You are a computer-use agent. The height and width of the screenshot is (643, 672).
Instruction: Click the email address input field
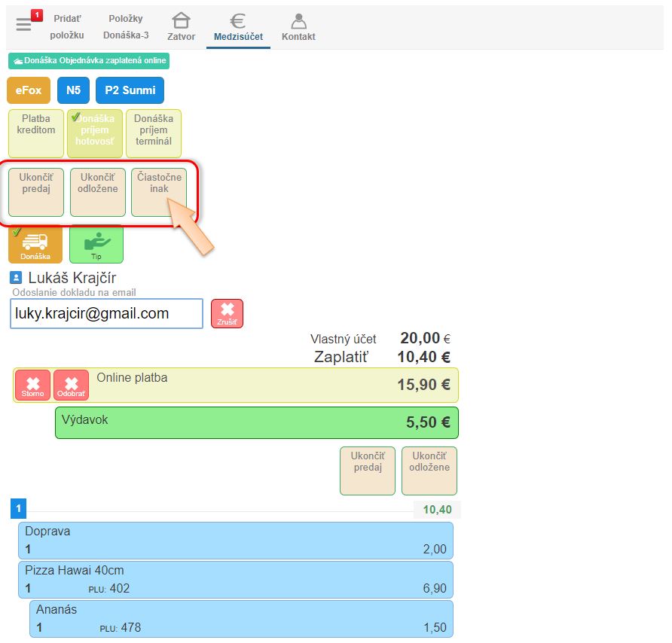pos(106,314)
